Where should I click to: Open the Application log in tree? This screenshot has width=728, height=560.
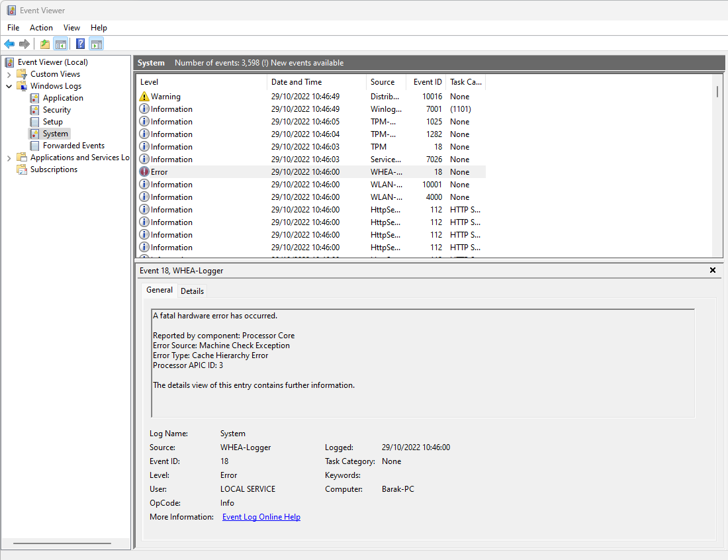63,98
